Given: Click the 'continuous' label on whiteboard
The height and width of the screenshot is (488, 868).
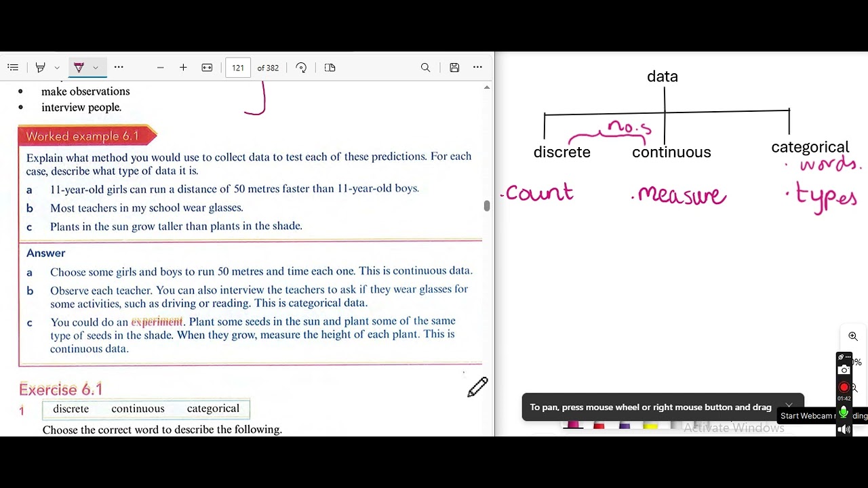Looking at the screenshot, I should [671, 152].
